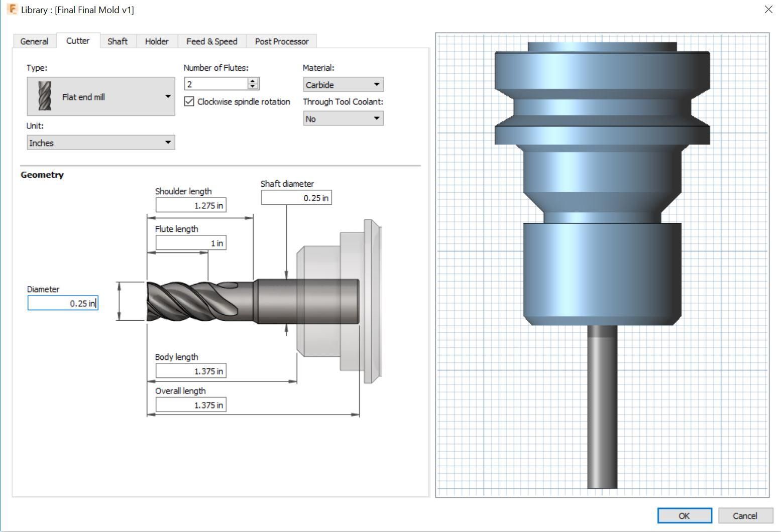Increase number of flutes with up arrow

(253, 81)
